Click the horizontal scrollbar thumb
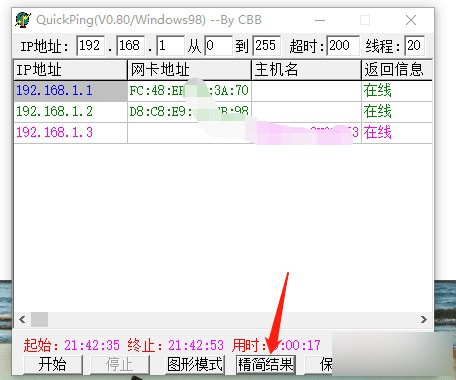 (x=40, y=320)
